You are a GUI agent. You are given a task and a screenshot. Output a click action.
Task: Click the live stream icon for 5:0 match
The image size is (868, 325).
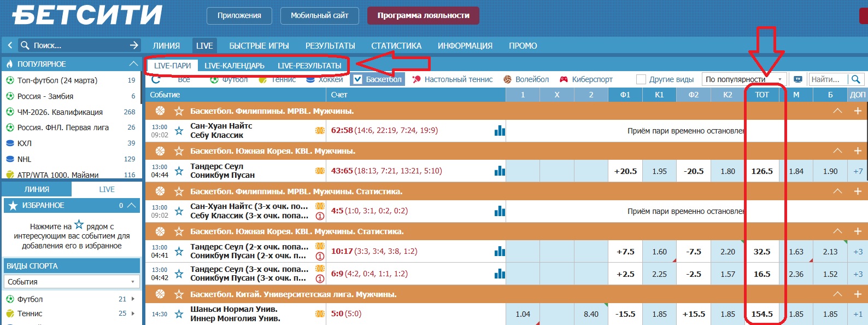320,314
